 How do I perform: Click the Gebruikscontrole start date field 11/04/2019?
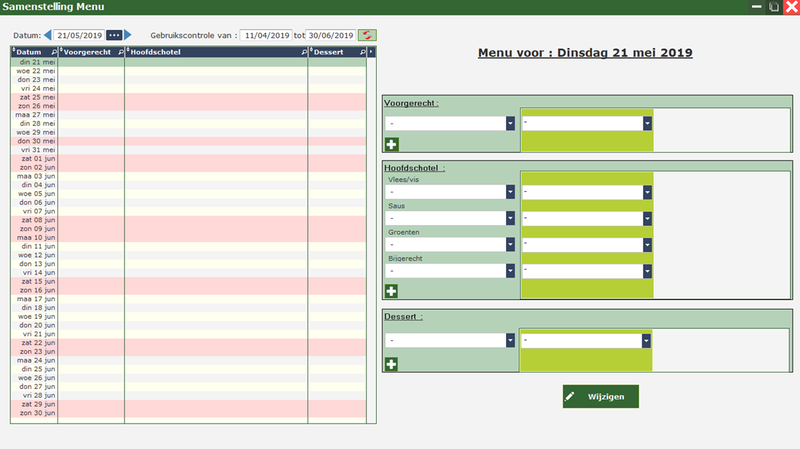[265, 35]
